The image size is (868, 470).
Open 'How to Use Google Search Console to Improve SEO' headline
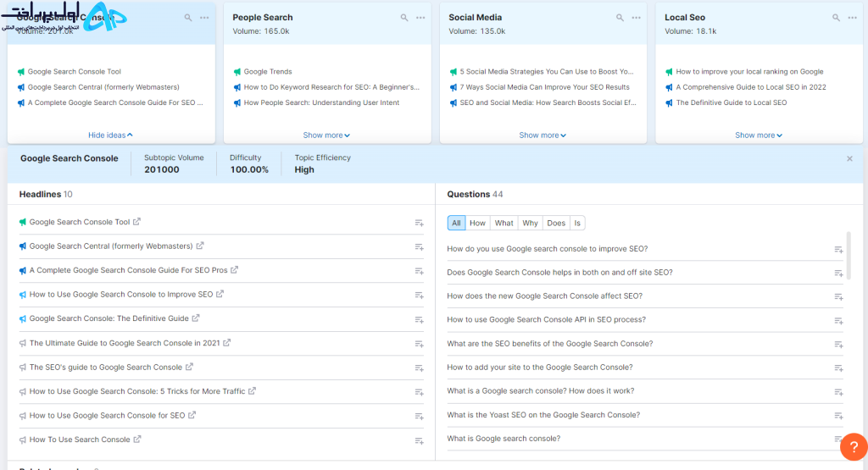(x=120, y=294)
